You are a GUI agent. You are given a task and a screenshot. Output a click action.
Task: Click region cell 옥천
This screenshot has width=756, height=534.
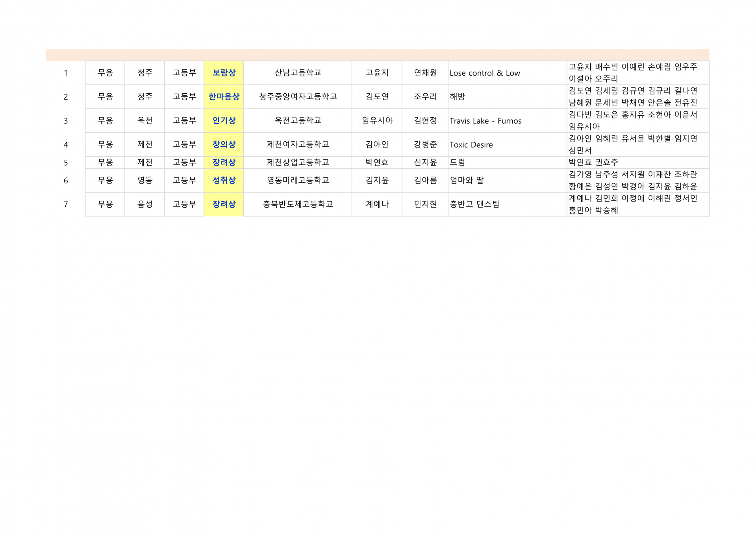pyautogui.click(x=145, y=121)
